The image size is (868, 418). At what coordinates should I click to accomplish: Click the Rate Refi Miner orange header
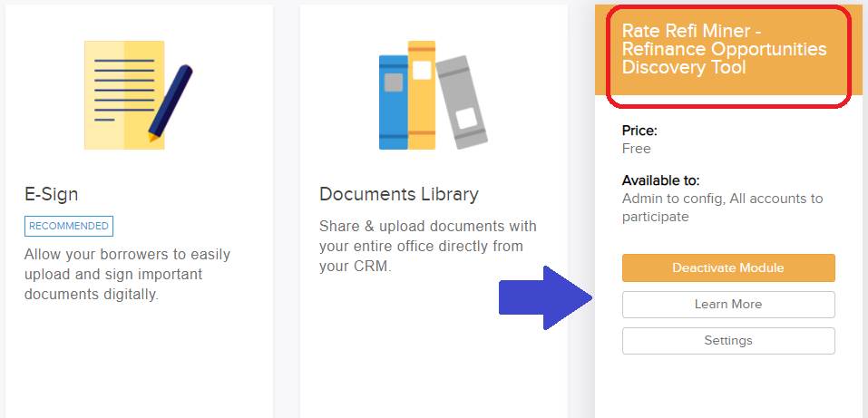coord(728,50)
